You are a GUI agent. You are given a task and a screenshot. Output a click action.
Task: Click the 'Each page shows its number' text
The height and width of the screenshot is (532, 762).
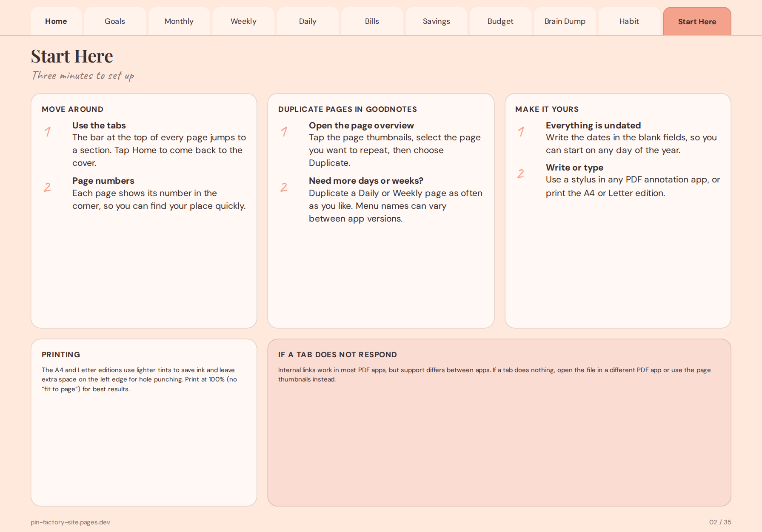tap(159, 199)
